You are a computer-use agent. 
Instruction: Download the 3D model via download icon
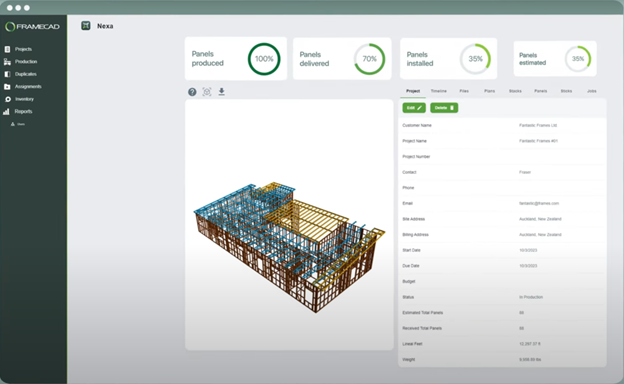coord(222,92)
